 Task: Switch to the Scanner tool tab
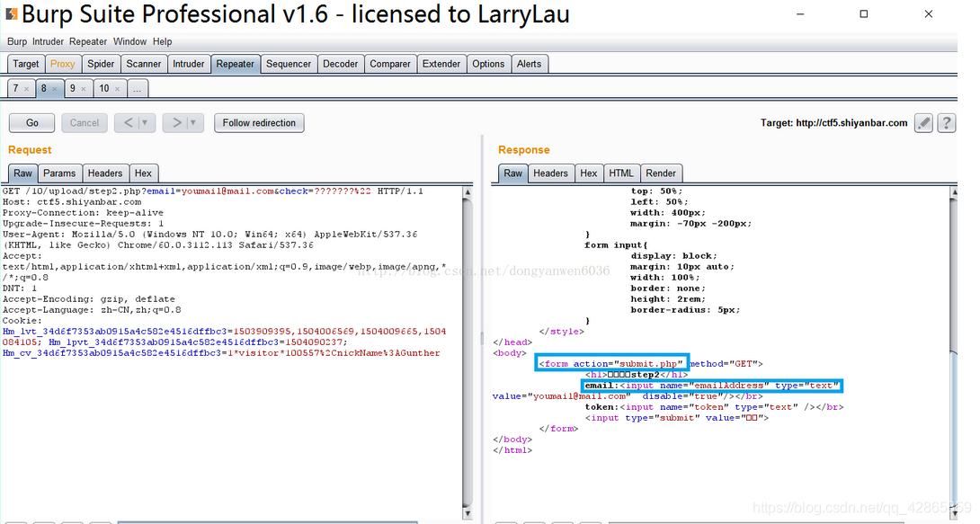pyautogui.click(x=144, y=64)
